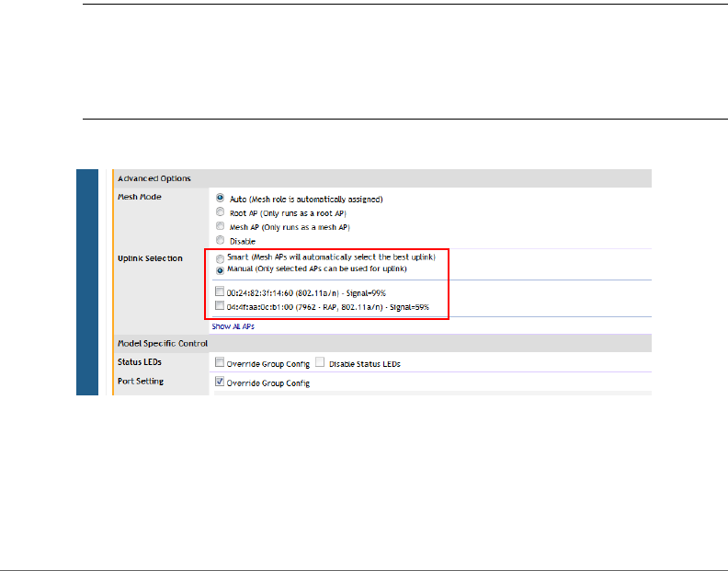Toggle Status LEDs Override Group Config
The height and width of the screenshot is (571, 728).
(x=220, y=362)
